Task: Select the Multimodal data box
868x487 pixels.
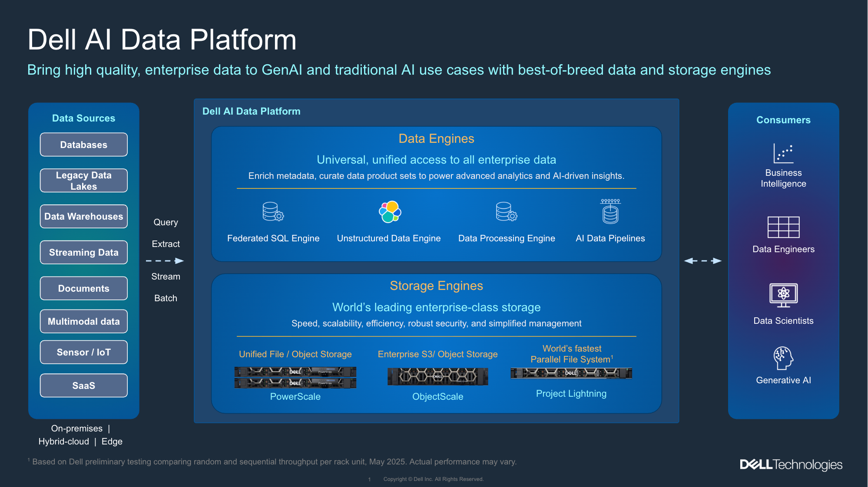Action: pos(84,322)
